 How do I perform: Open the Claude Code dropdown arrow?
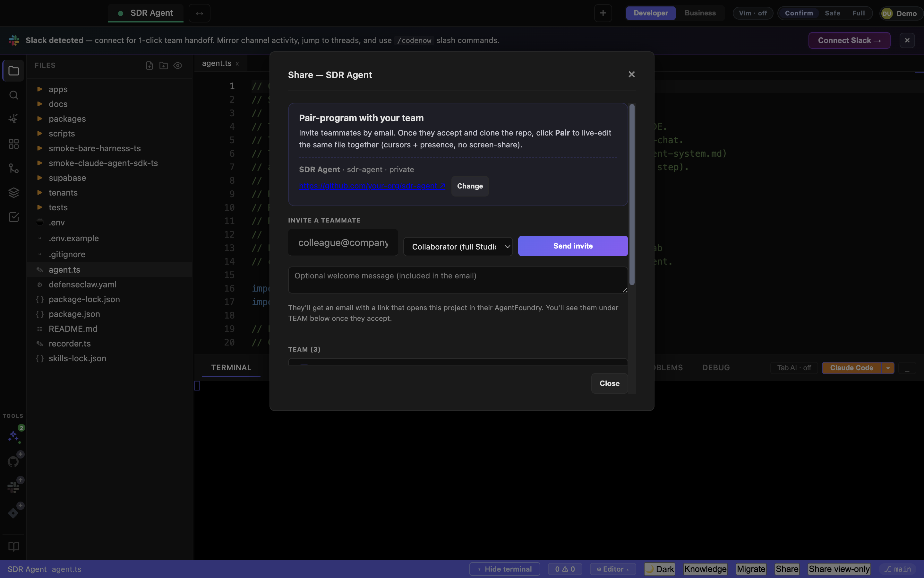tap(888, 368)
